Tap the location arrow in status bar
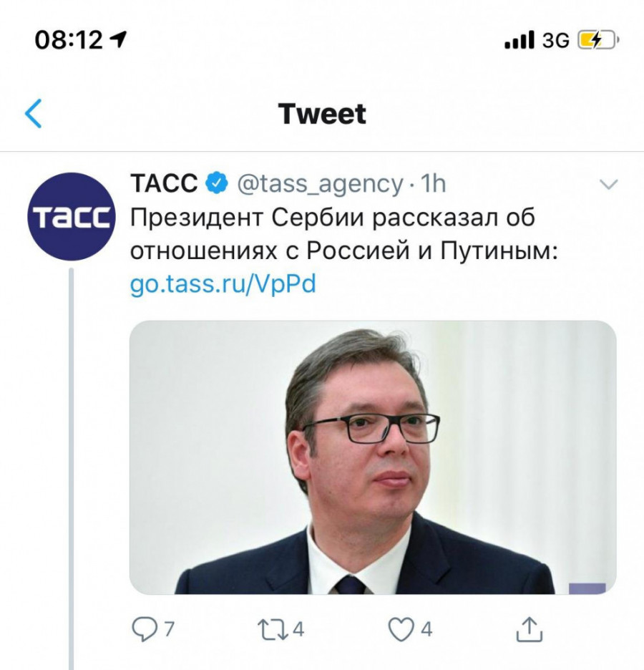 (117, 40)
